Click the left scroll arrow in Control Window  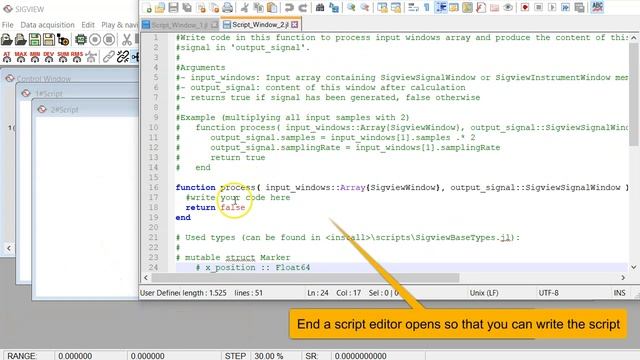[9, 248]
